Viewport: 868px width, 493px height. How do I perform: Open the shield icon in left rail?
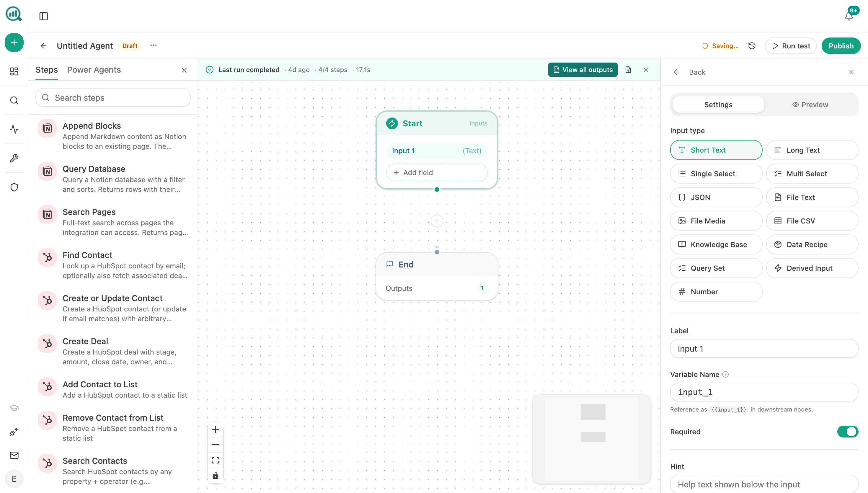click(x=14, y=187)
